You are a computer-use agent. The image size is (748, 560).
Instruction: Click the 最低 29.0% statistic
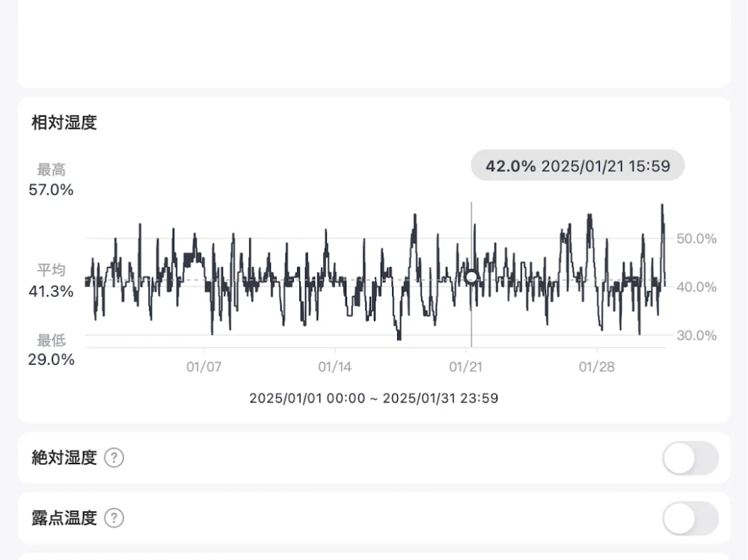click(x=51, y=351)
